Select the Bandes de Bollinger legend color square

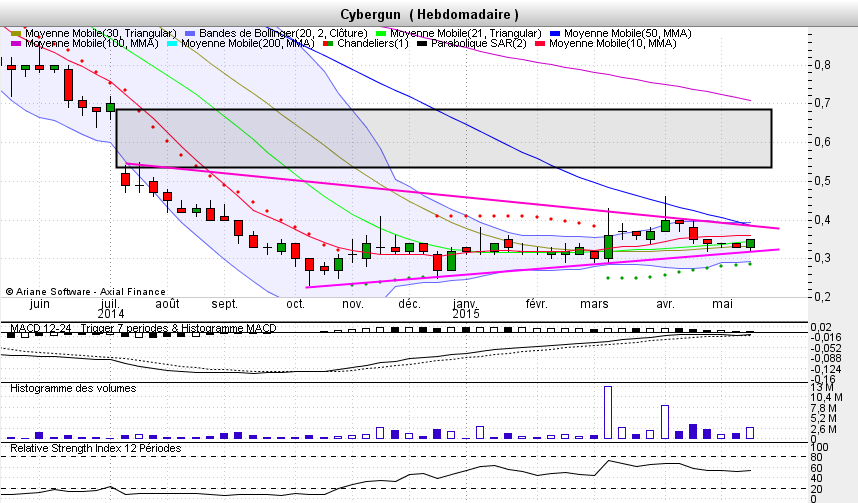click(189, 34)
